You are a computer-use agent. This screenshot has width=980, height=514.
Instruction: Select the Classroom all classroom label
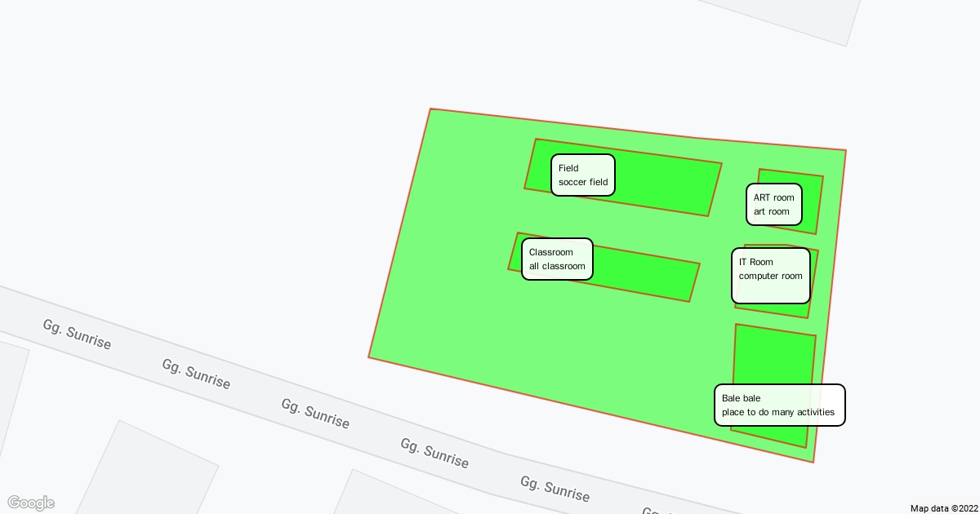(557, 259)
